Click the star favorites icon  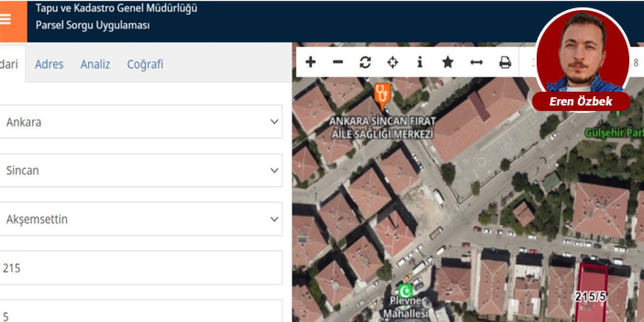pyautogui.click(x=447, y=62)
